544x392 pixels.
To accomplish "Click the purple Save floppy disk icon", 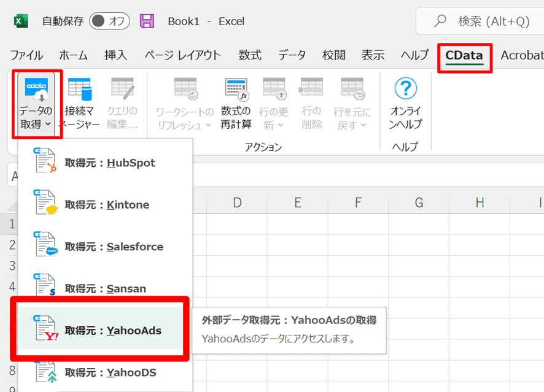I will pos(147,21).
